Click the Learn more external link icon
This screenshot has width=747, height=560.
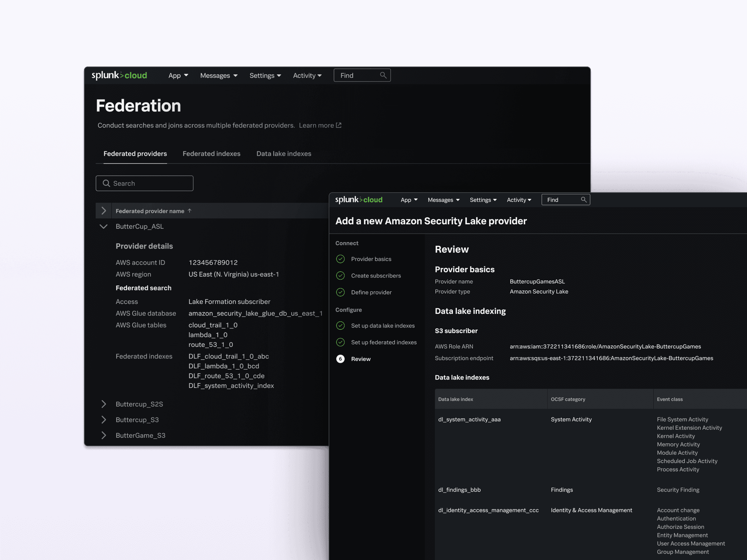(x=338, y=125)
